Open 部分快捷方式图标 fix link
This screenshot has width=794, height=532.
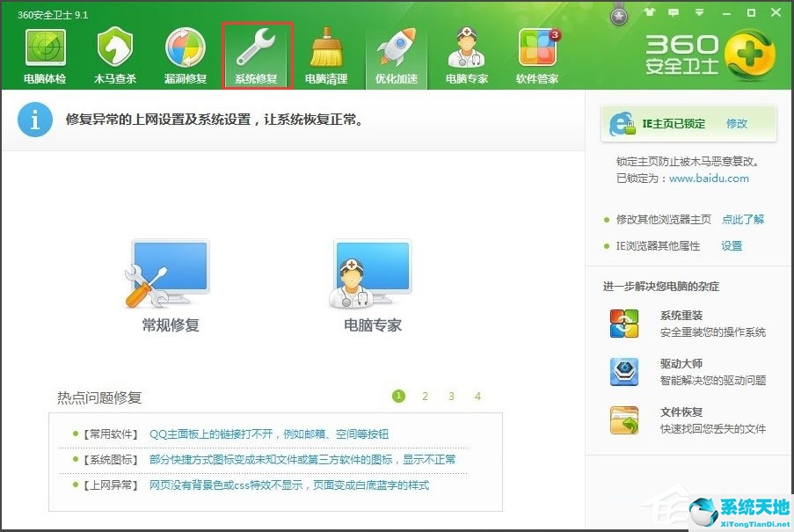pyautogui.click(x=302, y=460)
